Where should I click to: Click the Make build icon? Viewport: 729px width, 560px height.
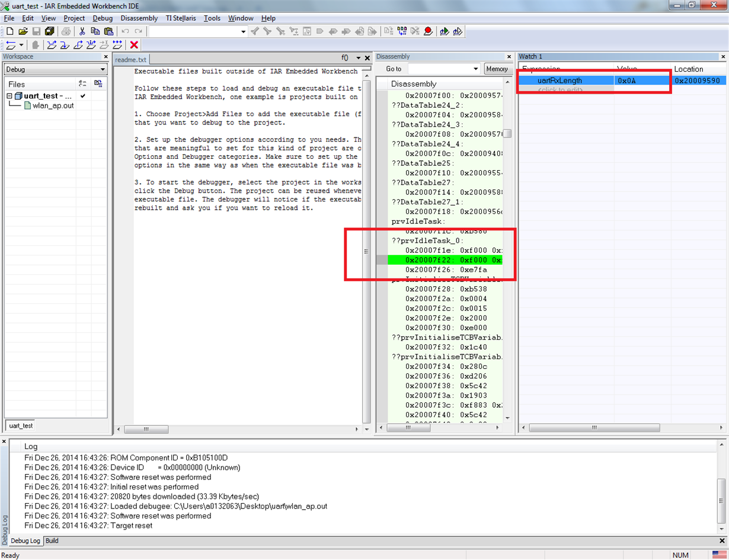(402, 31)
